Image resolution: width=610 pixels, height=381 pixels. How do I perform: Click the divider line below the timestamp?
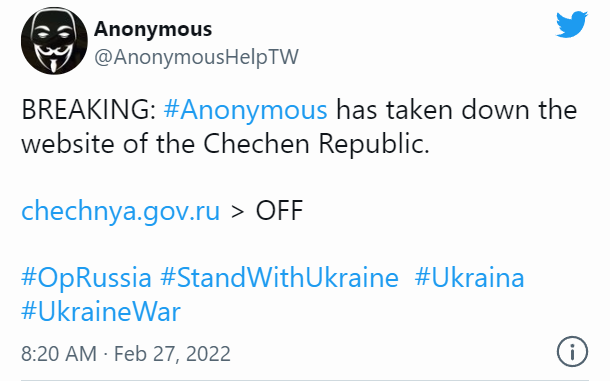[x=305, y=379]
